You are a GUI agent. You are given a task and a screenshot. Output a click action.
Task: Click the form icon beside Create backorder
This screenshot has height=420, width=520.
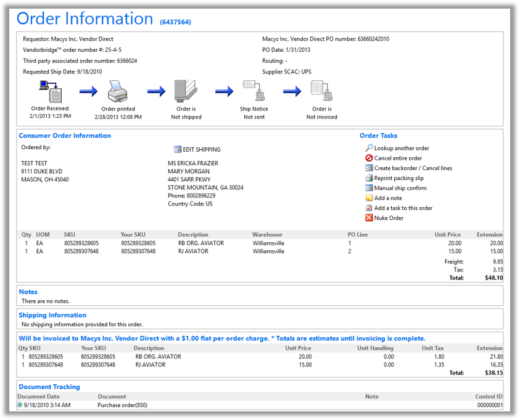pos(369,168)
